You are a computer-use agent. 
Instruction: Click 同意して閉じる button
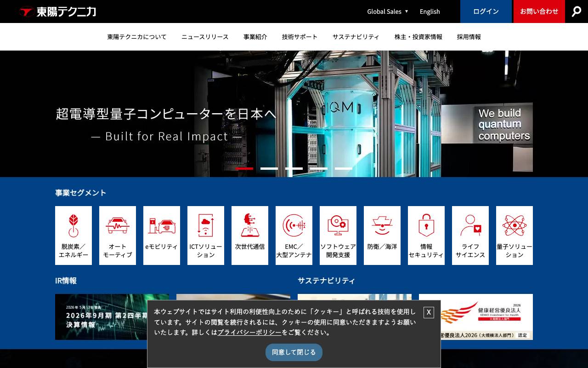point(294,352)
